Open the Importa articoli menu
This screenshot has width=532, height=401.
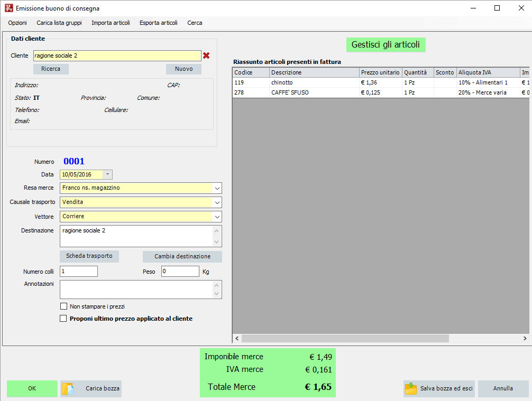[x=111, y=23]
